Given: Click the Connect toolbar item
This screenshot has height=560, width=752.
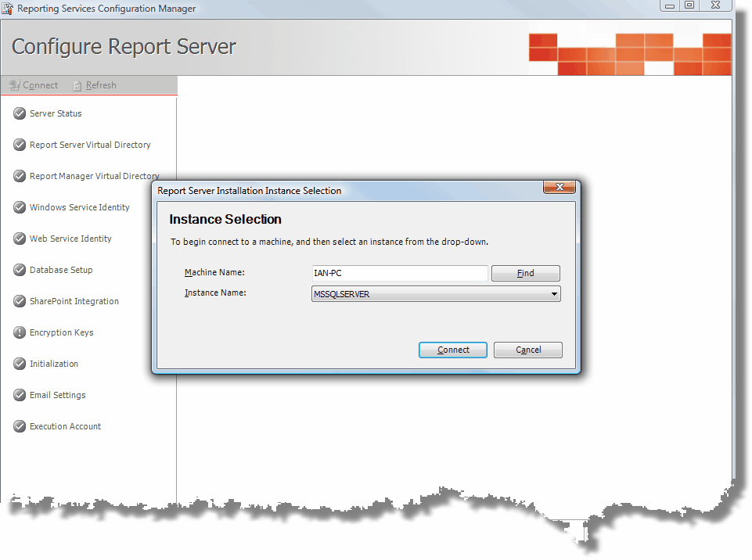Looking at the screenshot, I should point(34,85).
